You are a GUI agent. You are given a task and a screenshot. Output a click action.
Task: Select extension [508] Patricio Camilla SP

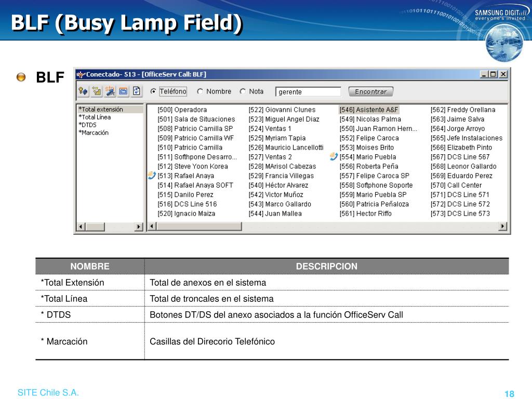pos(195,129)
